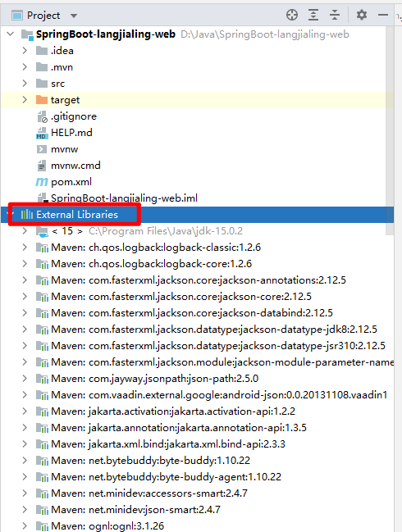Click the Expand All toolbar icon
Image resolution: width=402 pixels, height=532 pixels.
(313, 15)
